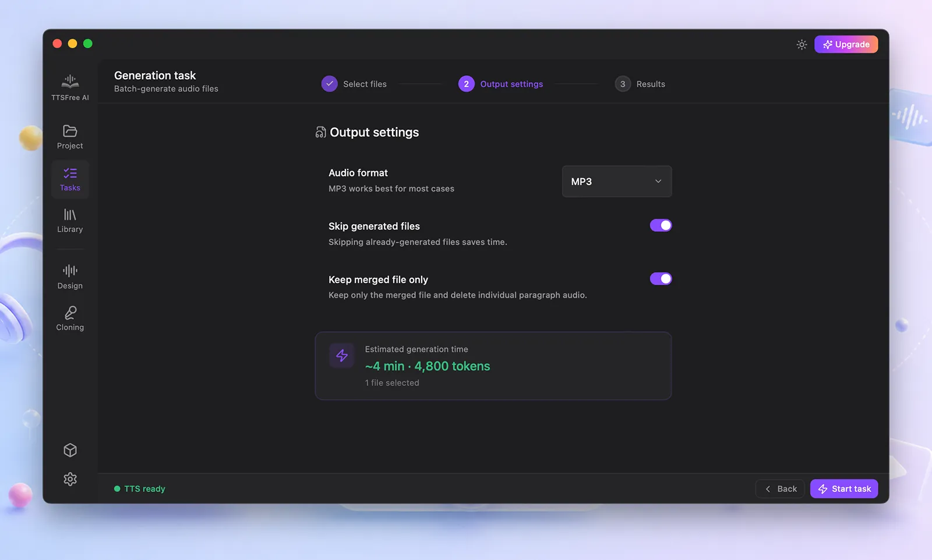This screenshot has width=932, height=560.
Task: Turn off Keep merged file only switch
Action: [x=661, y=279]
